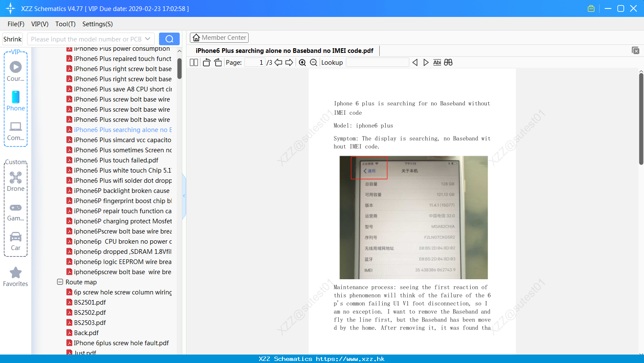Open iPhone6 Plus white touch Chip file
The width and height of the screenshot is (644, 363).
click(x=119, y=170)
